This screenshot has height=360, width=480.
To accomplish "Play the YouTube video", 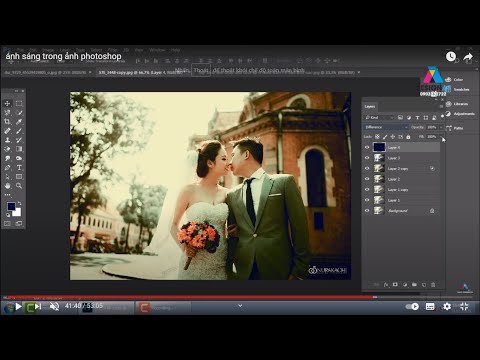I will (x=19, y=306).
